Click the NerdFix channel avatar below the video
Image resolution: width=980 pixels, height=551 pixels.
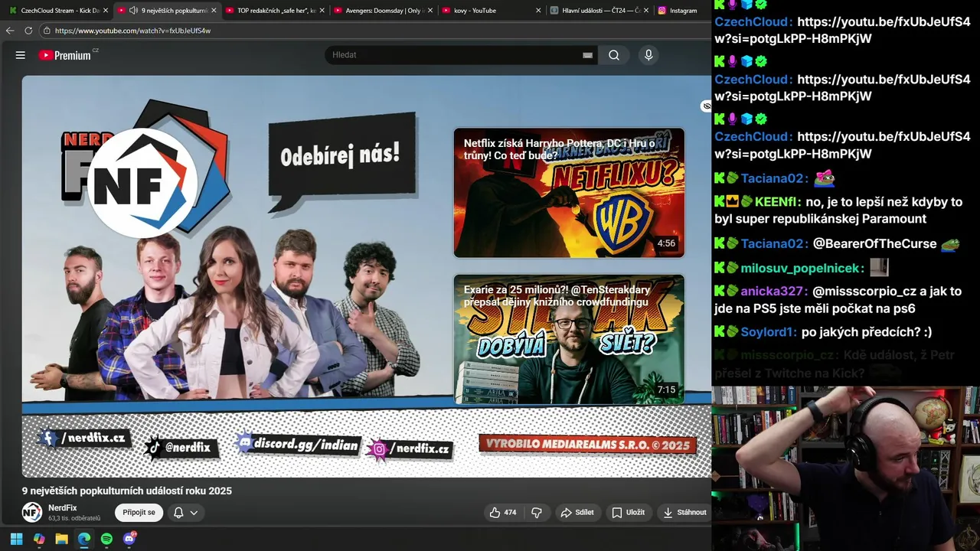32,512
